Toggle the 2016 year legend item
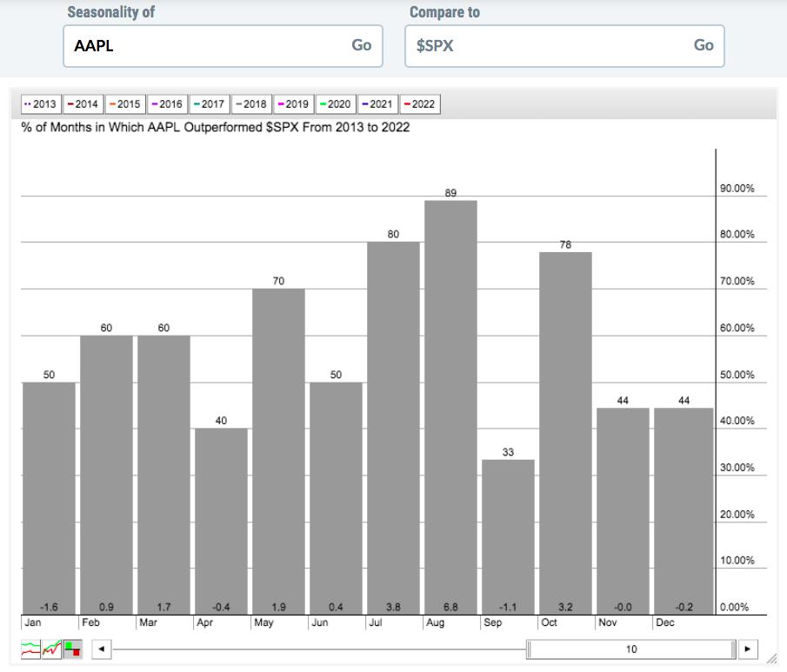Screen dimensions: 787x672 [x=167, y=104]
